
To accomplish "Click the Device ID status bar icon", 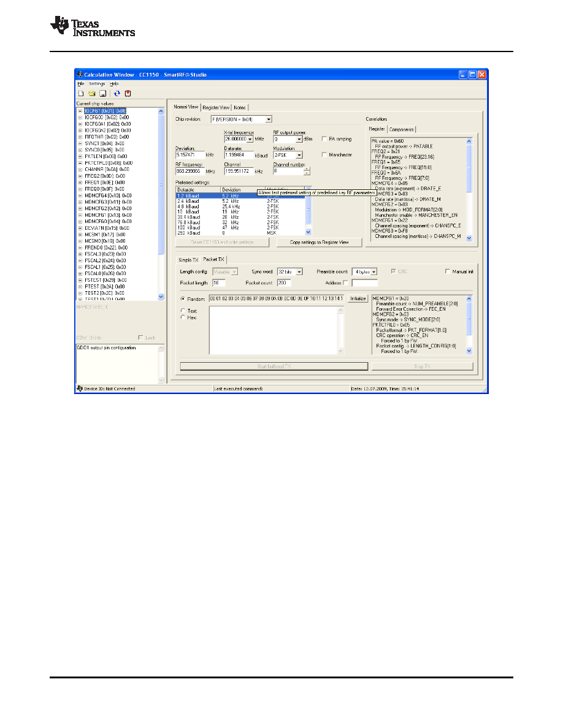I will 80,389.
